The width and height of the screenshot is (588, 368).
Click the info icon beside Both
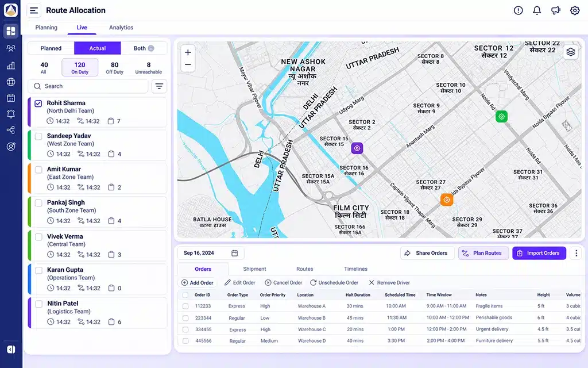pos(151,48)
